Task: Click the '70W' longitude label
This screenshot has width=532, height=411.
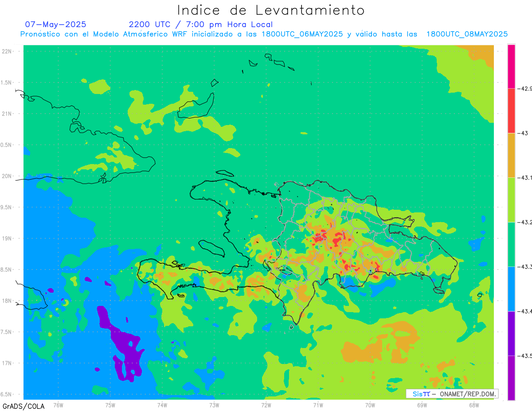Action: 370,405
